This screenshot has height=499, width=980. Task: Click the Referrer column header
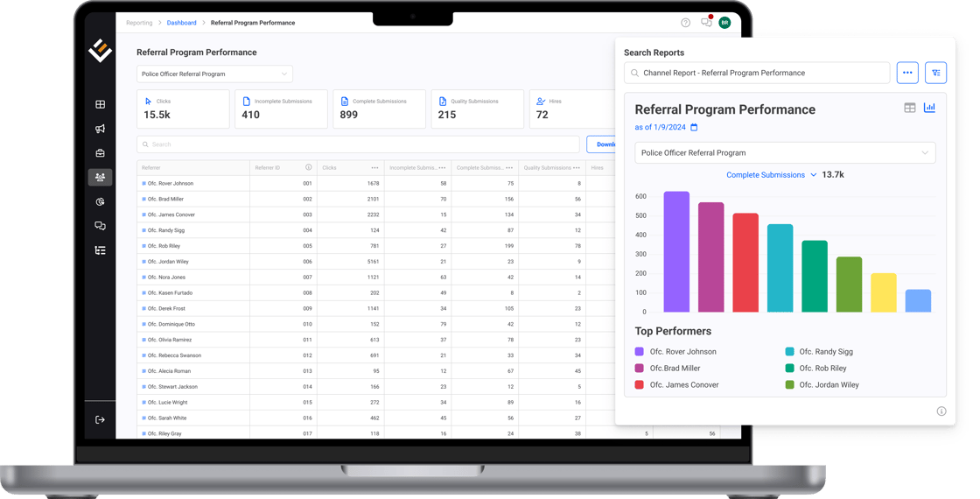click(193, 167)
